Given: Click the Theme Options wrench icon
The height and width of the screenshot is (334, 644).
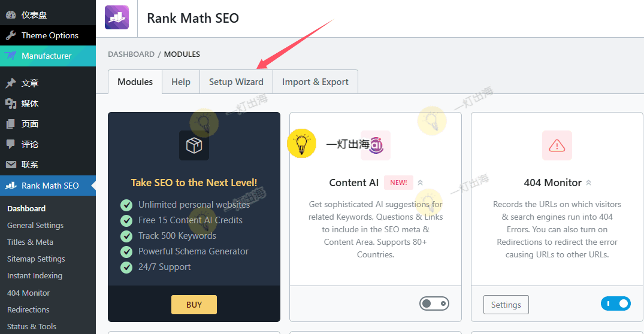Looking at the screenshot, I should coord(11,35).
